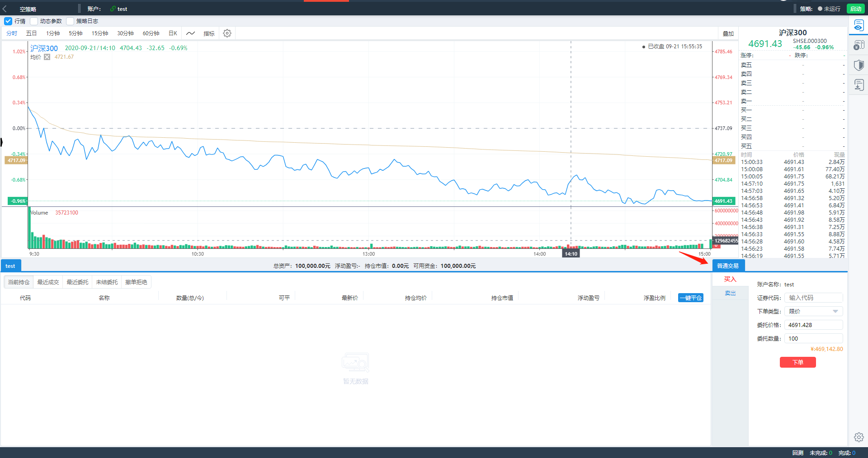Select the 15分钟 chart period
The width and height of the screenshot is (868, 458).
pos(100,33)
